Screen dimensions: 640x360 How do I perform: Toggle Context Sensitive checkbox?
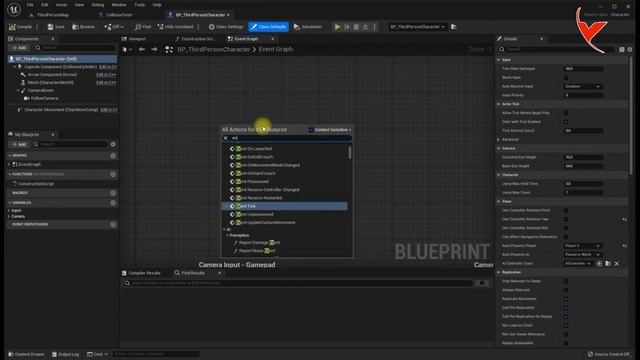(311, 130)
